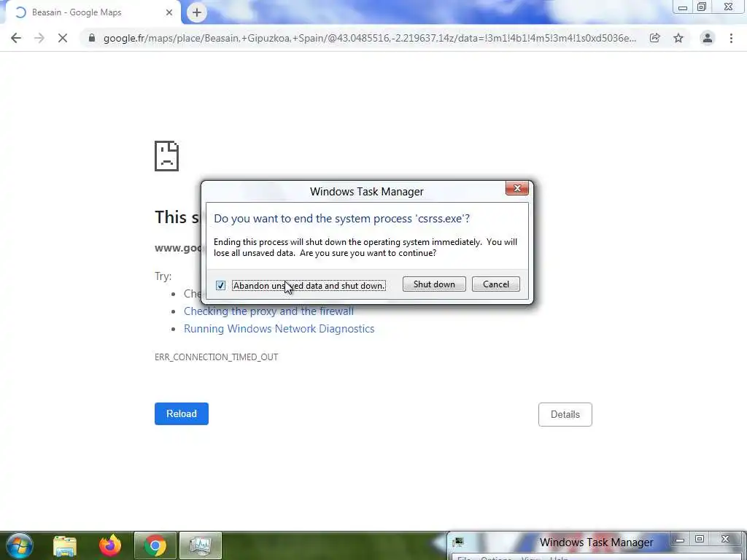This screenshot has width=747, height=560.
Task: Click the Task Manager taskbar icon
Action: (200, 545)
